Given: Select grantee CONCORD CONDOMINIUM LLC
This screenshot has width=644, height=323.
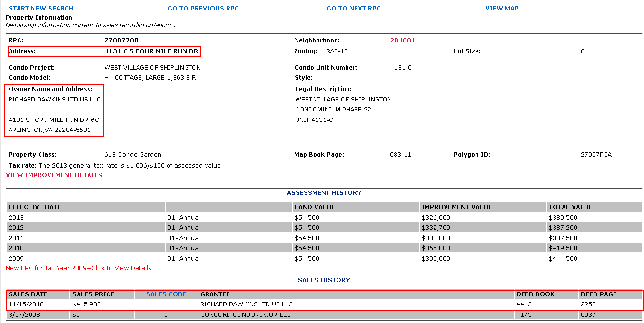Looking at the screenshot, I should tap(245, 315).
